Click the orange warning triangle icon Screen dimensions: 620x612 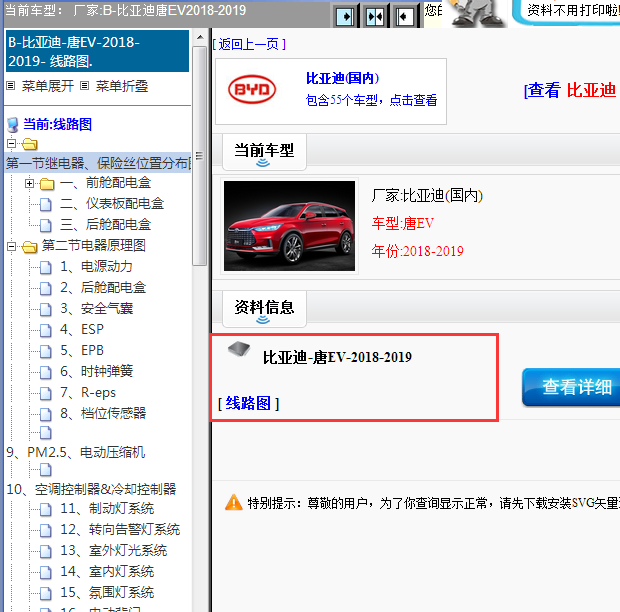233,502
